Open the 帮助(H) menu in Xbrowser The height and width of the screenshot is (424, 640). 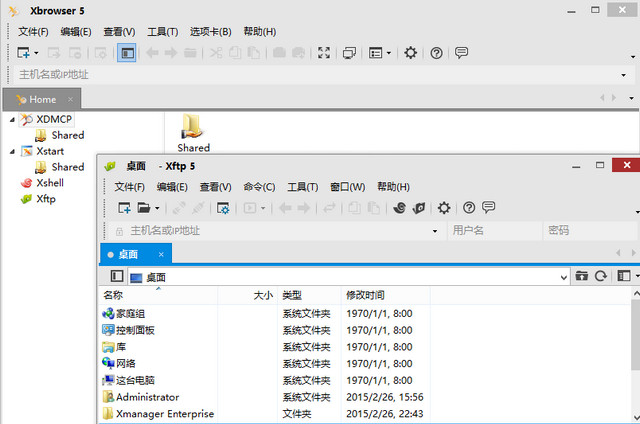coord(260,32)
